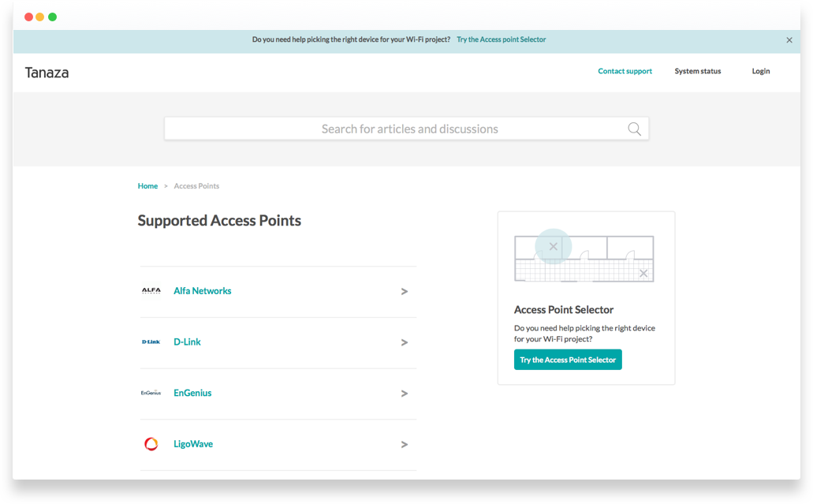Image resolution: width=813 pixels, height=504 pixels.
Task: Open System status in the header
Action: coord(697,71)
